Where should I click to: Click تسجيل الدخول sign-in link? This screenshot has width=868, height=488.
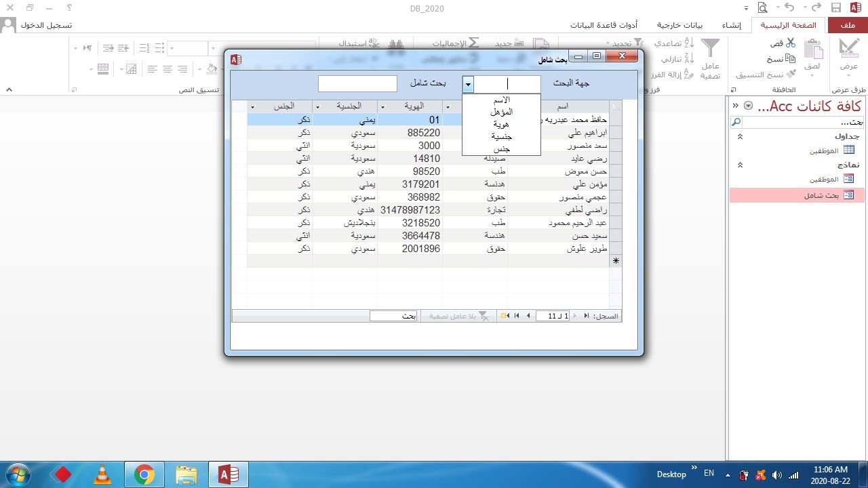pos(46,25)
